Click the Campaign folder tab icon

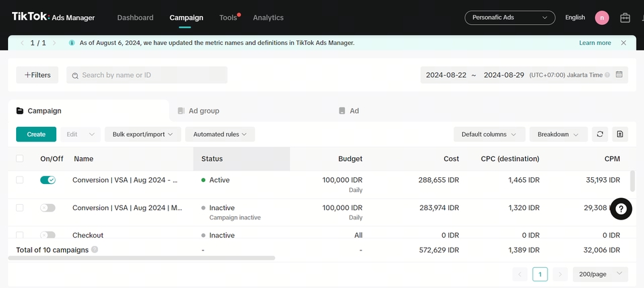point(19,111)
